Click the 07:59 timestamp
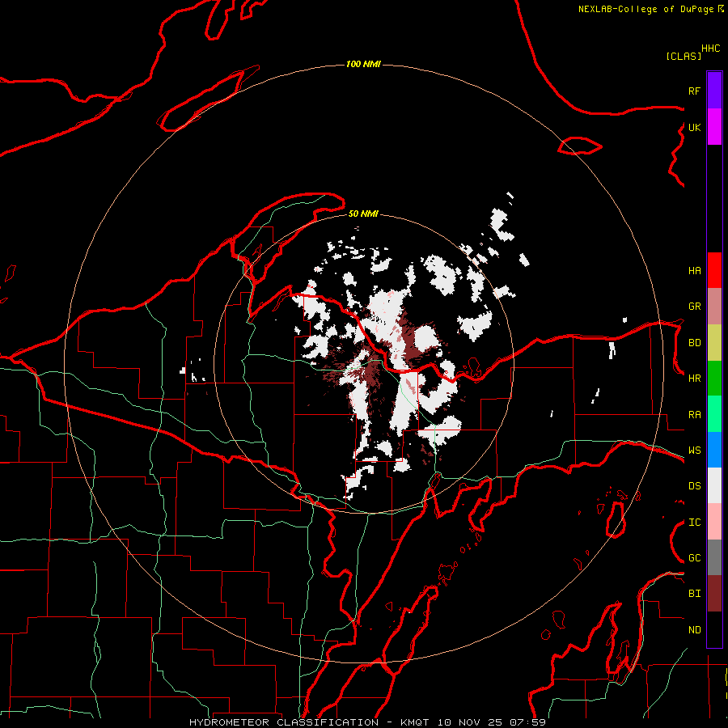728x728 pixels. [x=527, y=722]
